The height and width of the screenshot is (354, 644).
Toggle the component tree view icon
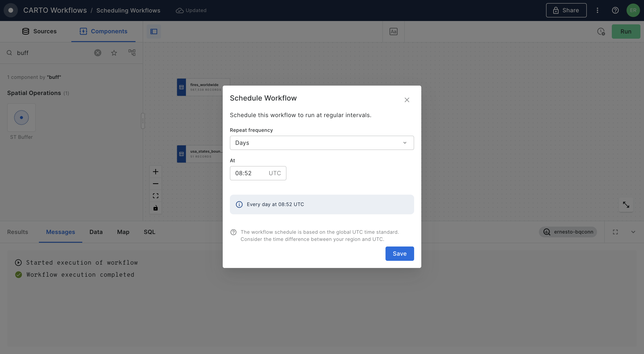[x=132, y=53]
